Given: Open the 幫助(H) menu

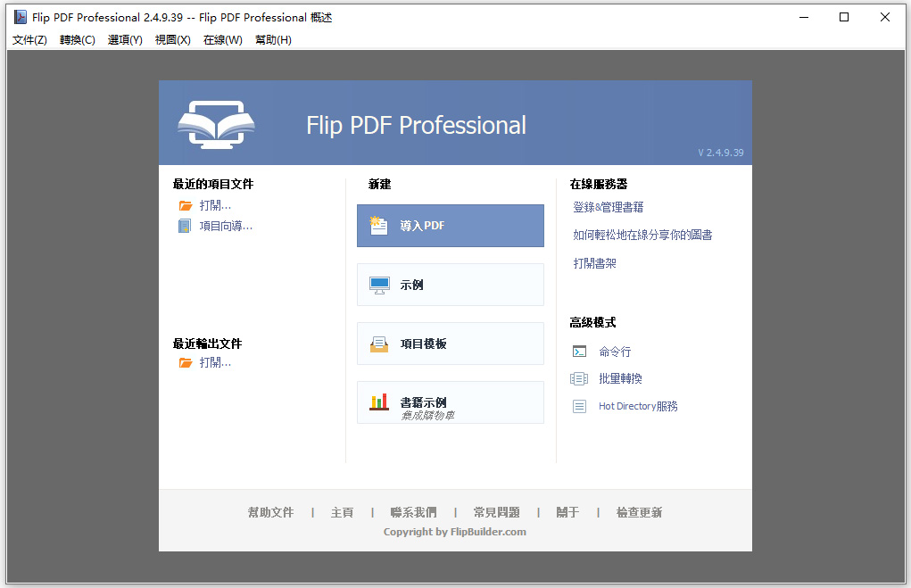Looking at the screenshot, I should [x=272, y=40].
